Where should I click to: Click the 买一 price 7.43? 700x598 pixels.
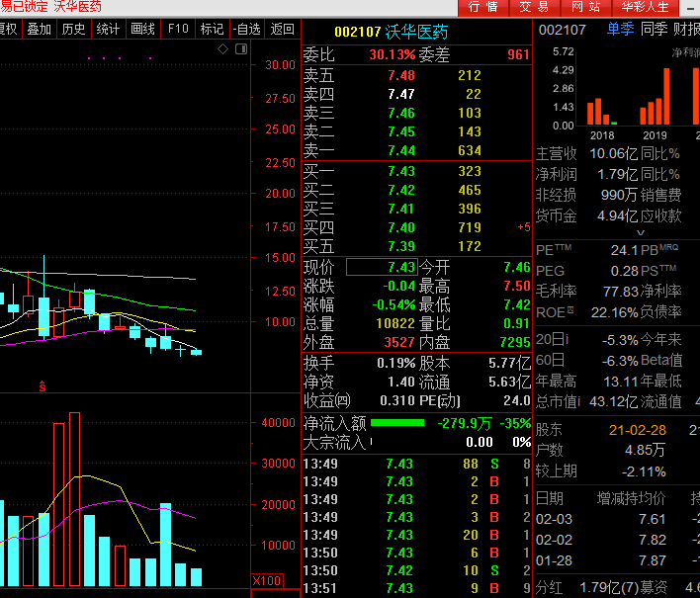pos(401,171)
